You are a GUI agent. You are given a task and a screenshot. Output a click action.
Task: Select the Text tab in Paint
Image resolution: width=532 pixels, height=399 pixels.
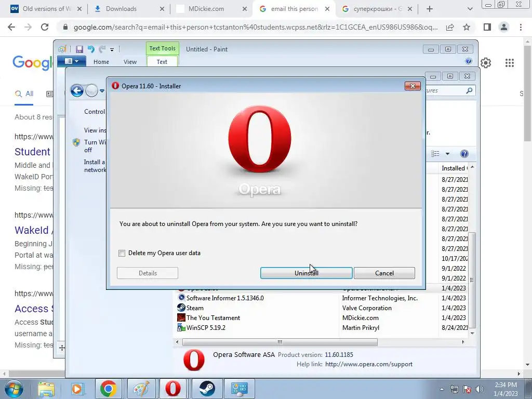(x=162, y=62)
